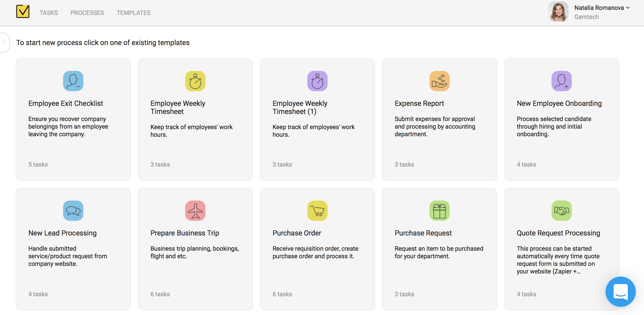Click the New Employee Onboarding person-plus icon
644x315 pixels.
pos(561,81)
